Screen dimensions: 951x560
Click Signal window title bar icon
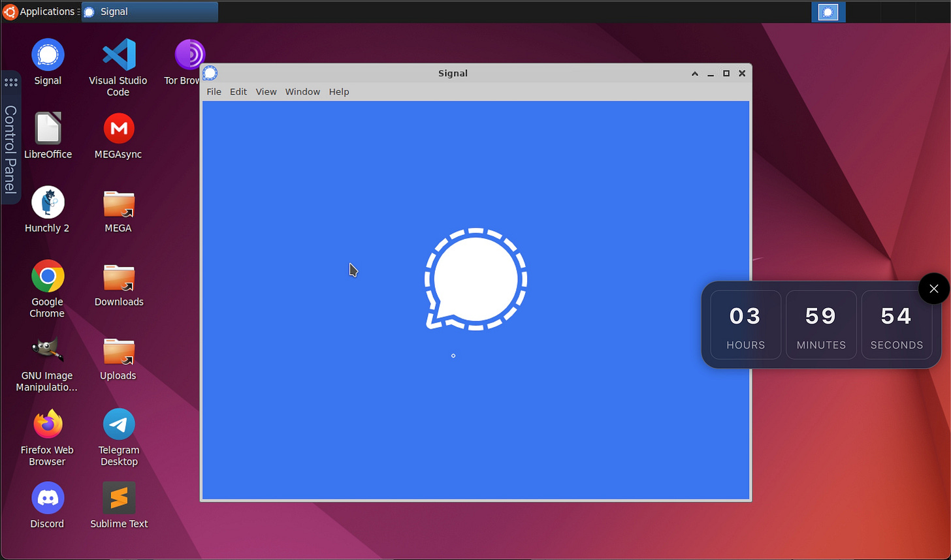(x=210, y=73)
